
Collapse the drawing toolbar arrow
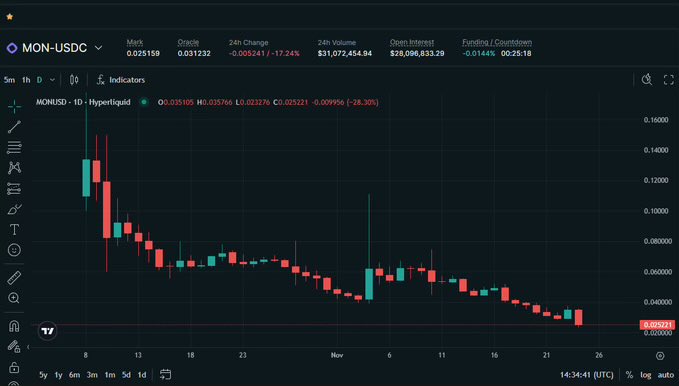coord(29,347)
